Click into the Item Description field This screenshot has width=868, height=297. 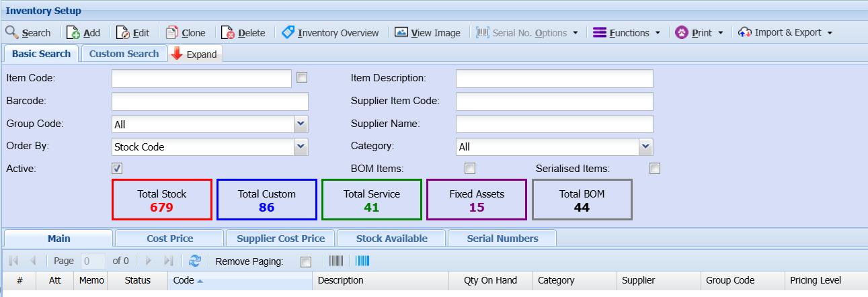point(554,79)
